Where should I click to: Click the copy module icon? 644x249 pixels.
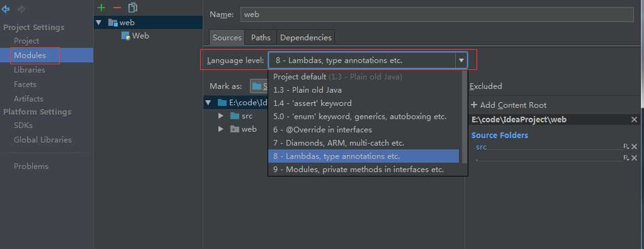click(x=132, y=8)
